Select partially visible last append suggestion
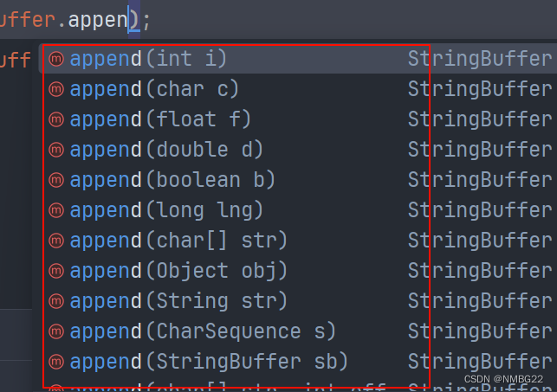 tap(298, 387)
